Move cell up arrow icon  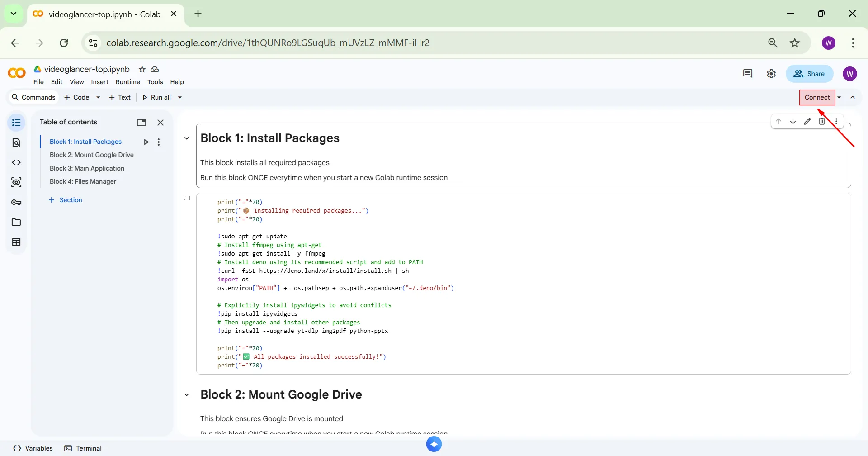pos(778,121)
